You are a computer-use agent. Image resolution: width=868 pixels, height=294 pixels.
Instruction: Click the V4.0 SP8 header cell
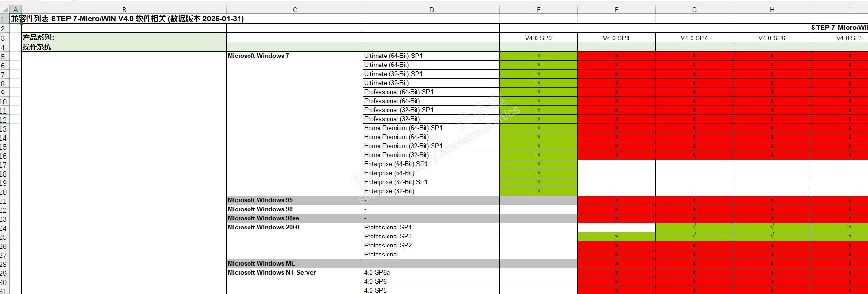pos(616,38)
